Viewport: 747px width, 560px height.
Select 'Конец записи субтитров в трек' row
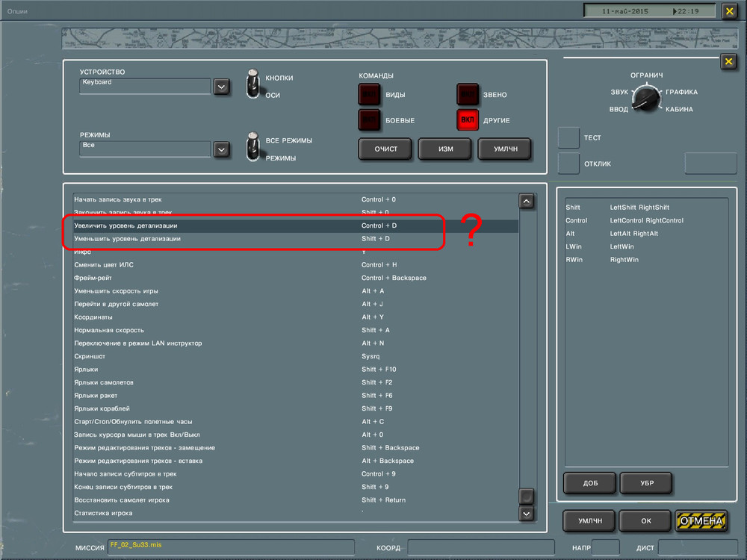click(x=295, y=487)
